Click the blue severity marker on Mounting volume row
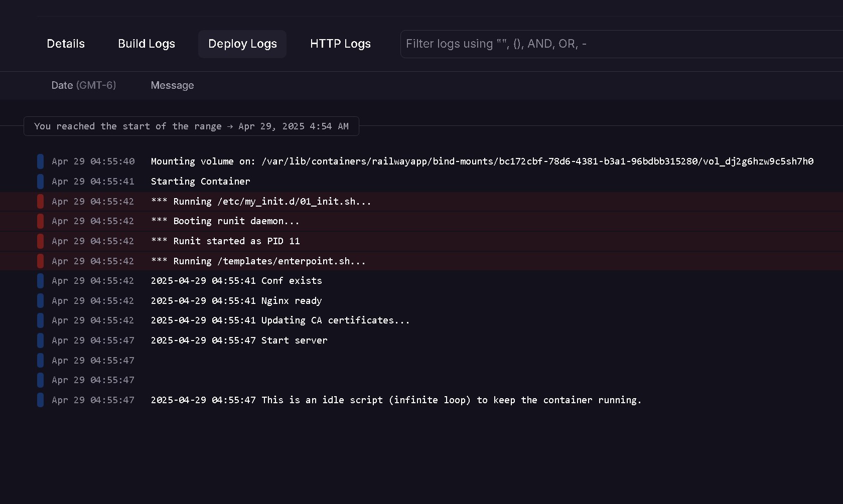This screenshot has height=504, width=843. (40, 161)
